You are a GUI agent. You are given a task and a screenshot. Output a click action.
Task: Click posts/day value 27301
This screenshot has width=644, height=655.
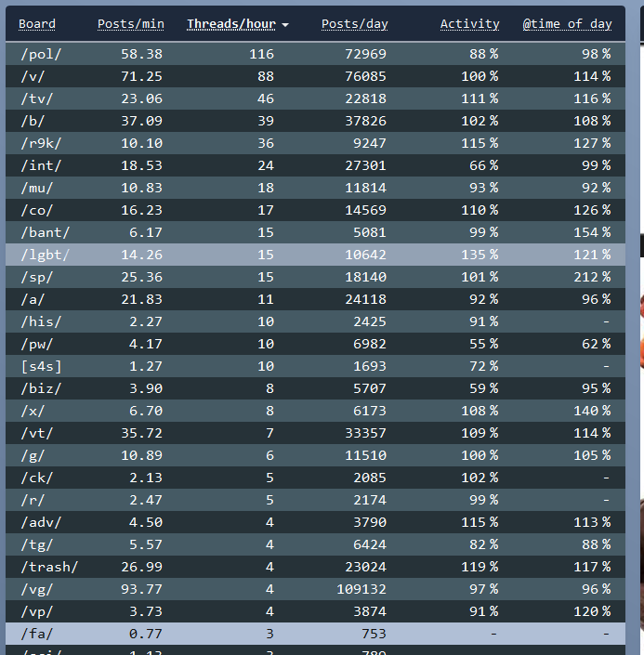coord(365,165)
